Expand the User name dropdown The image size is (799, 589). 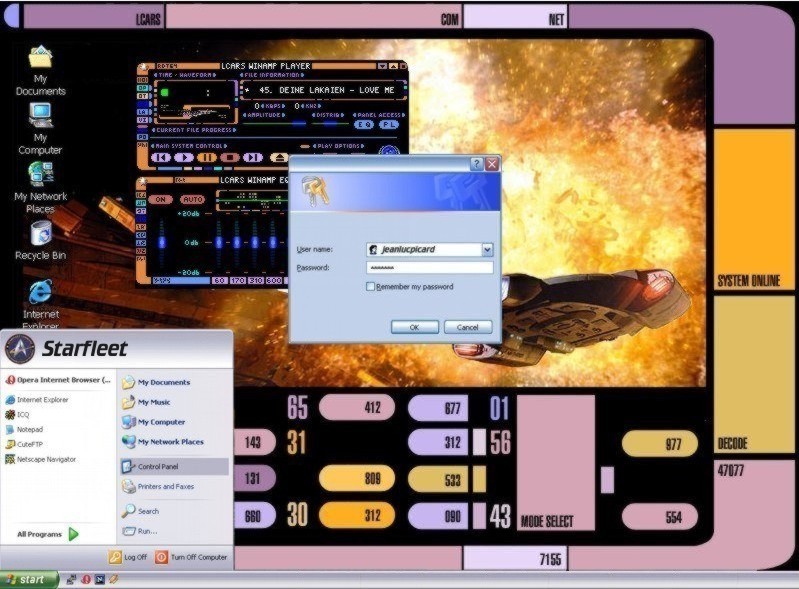click(487, 249)
